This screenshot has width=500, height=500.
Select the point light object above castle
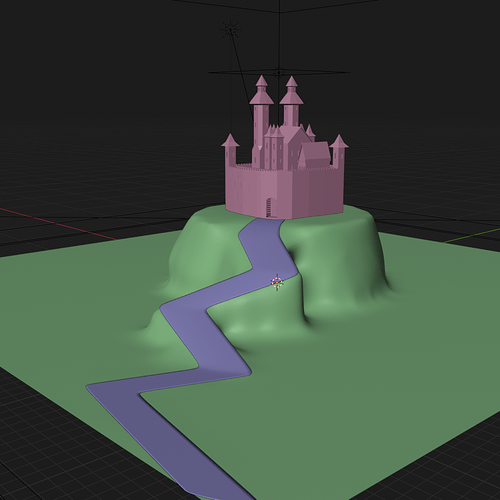click(230, 30)
